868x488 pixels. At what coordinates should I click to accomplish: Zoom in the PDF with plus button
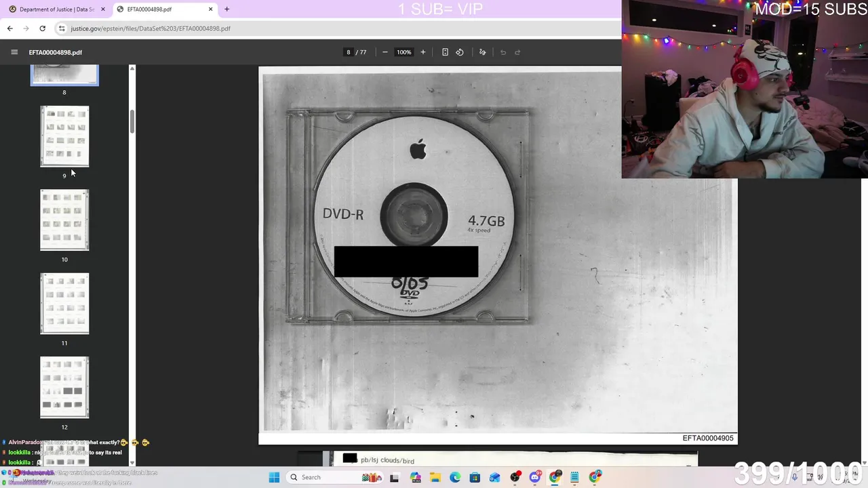coord(423,52)
